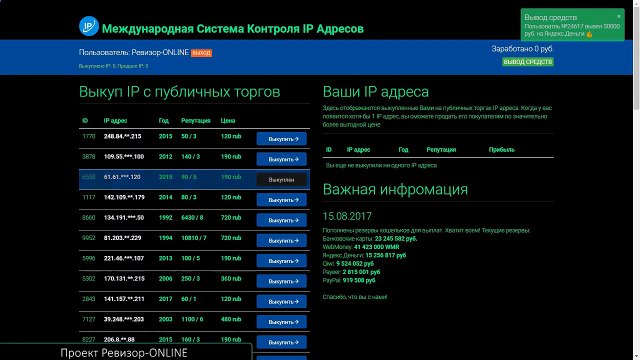Click the date 15.08.2017

pos(347,216)
